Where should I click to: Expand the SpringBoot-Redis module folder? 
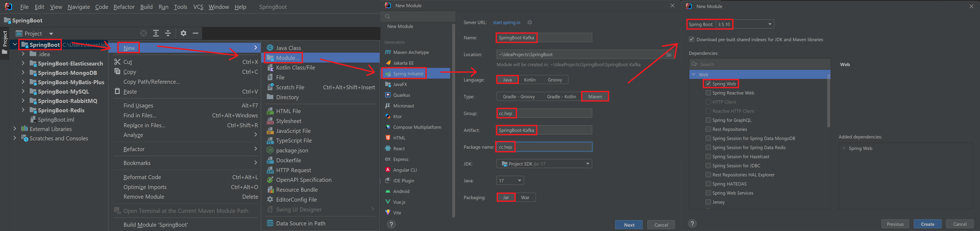click(23, 110)
